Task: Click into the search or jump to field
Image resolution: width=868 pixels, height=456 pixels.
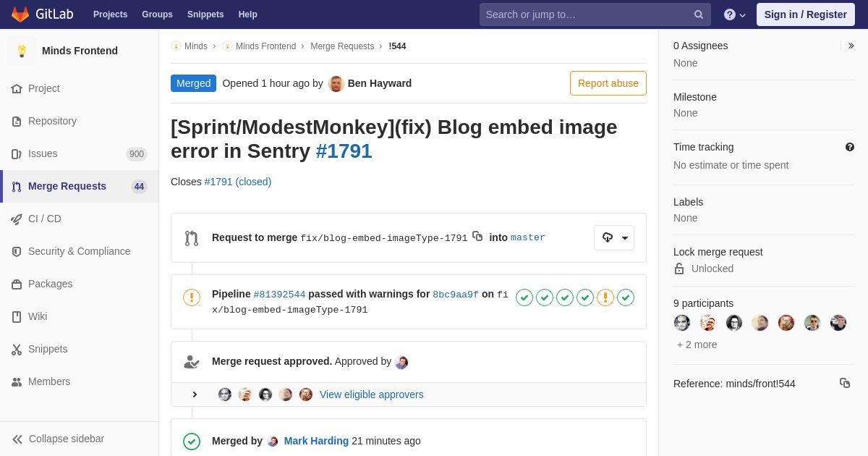Action: pyautogui.click(x=595, y=14)
